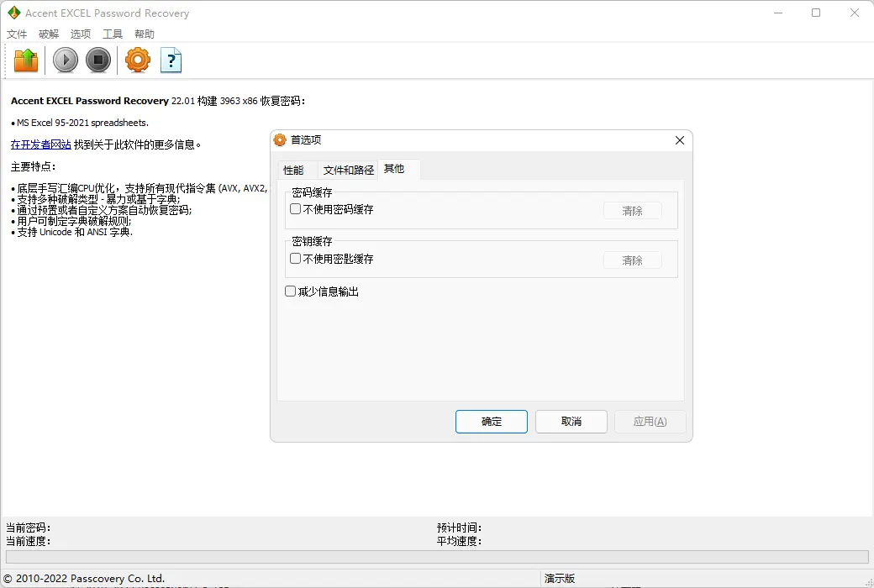Click the open file folder toolbar icon
Viewport: 874px width, 588px height.
point(26,60)
